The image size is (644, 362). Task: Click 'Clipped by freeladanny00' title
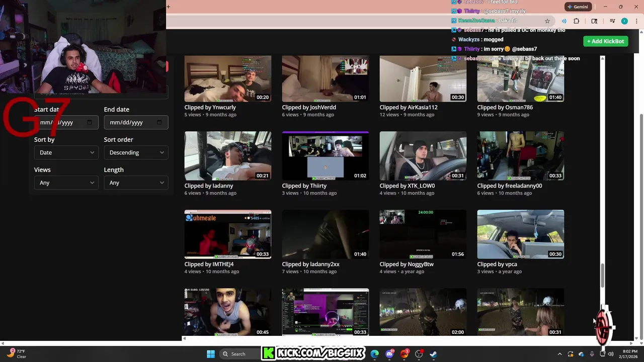[510, 186]
